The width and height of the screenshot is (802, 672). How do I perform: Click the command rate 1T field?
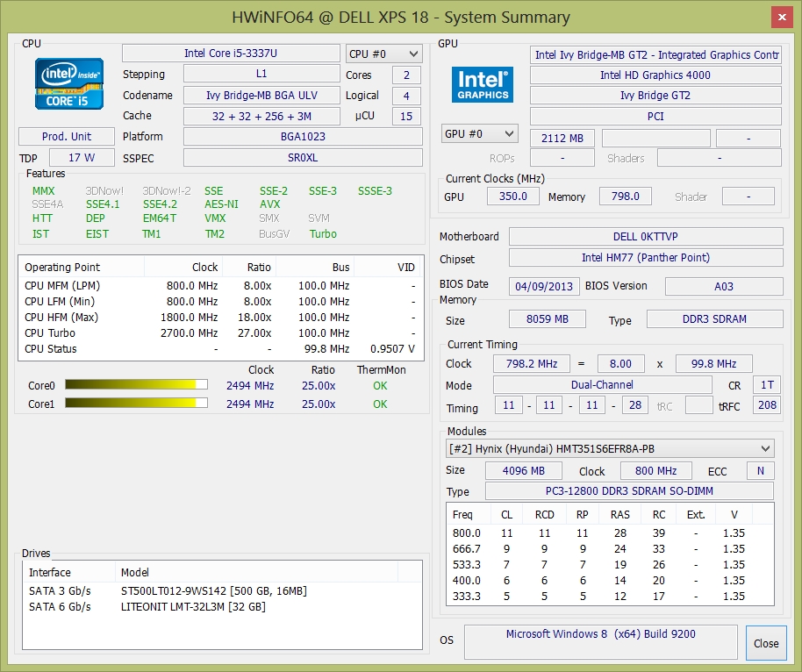coord(767,384)
